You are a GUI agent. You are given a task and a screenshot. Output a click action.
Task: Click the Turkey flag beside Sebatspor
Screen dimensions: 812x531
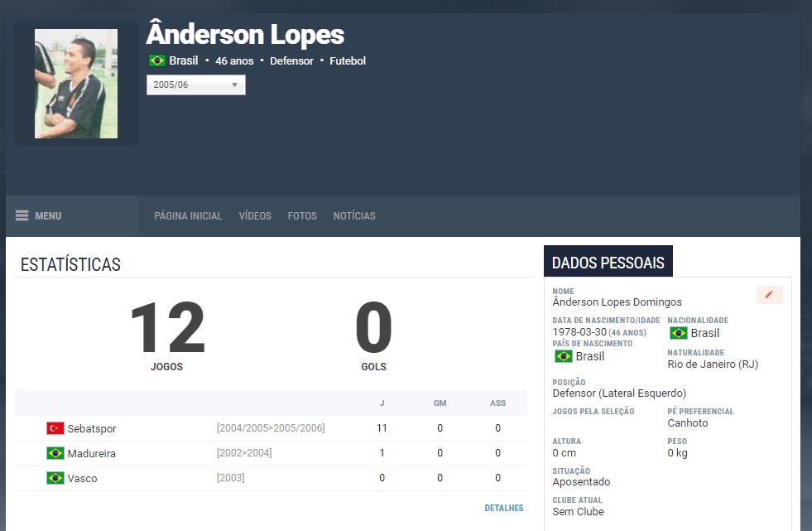55,428
